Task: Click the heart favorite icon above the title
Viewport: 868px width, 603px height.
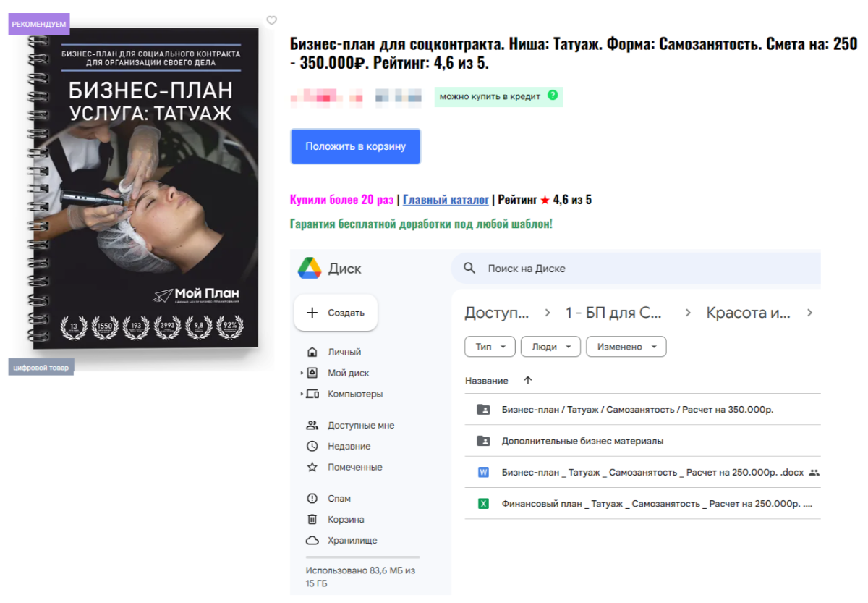Action: pos(272,20)
